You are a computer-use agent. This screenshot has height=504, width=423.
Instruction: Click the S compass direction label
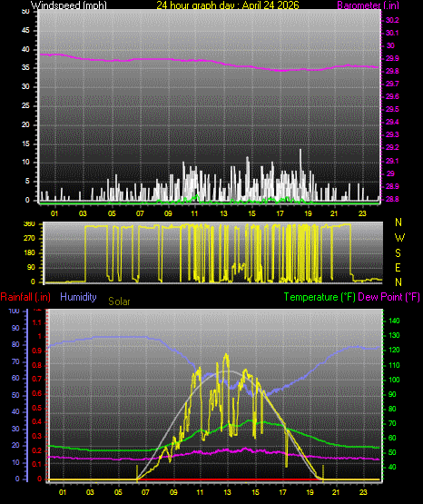pos(398,253)
